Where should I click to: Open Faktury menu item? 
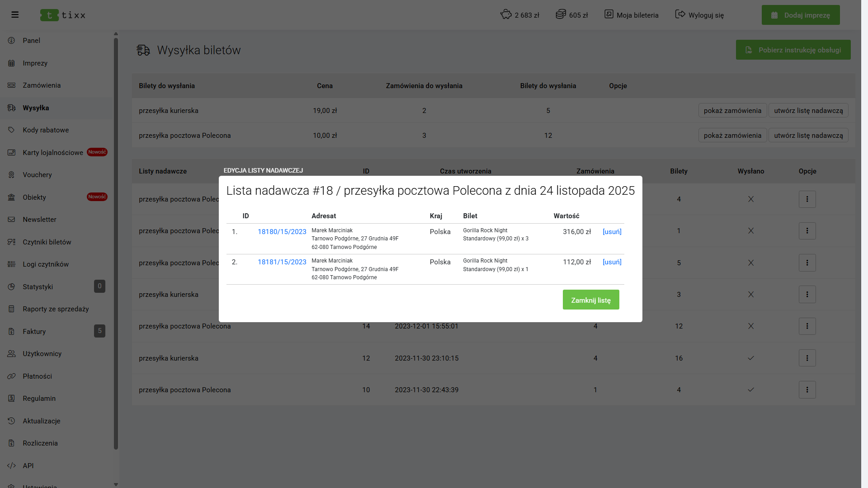(x=34, y=332)
